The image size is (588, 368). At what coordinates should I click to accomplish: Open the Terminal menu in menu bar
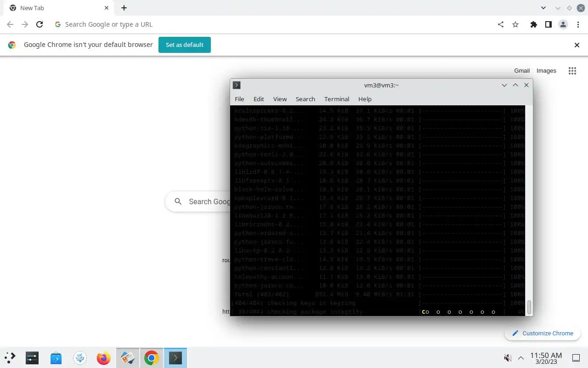point(337,99)
